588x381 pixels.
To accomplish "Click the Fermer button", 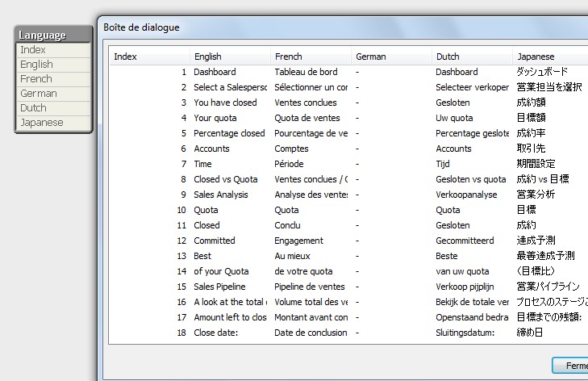I will point(573,366).
